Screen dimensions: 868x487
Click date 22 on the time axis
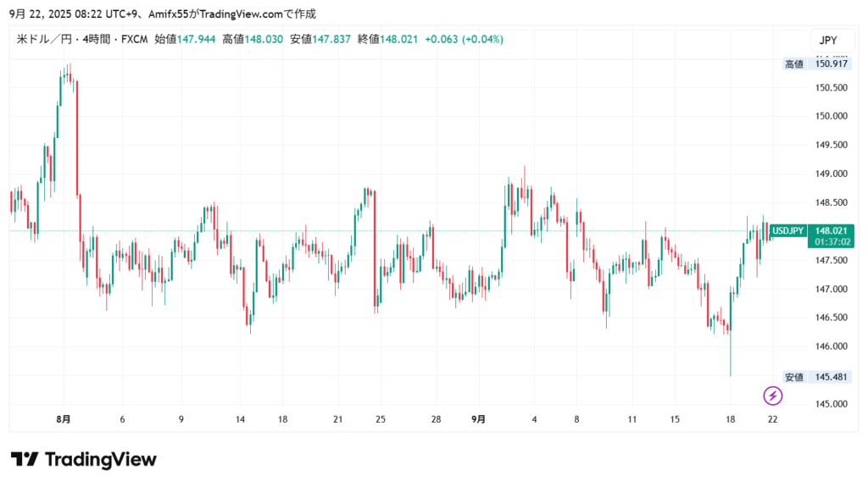[x=772, y=419]
